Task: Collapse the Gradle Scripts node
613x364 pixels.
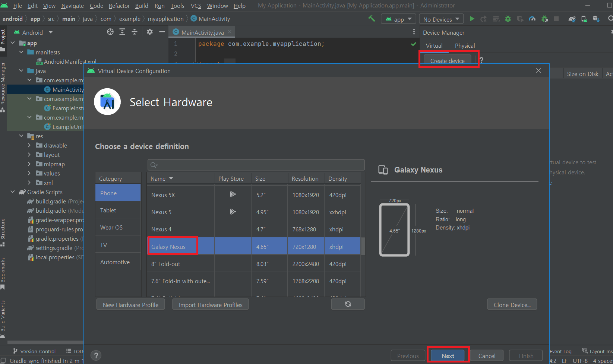Action: [x=13, y=192]
